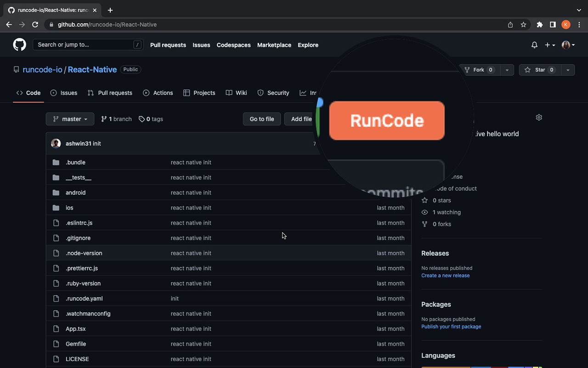
Task: Open the .watchmanconfig file
Action: [x=88, y=314]
